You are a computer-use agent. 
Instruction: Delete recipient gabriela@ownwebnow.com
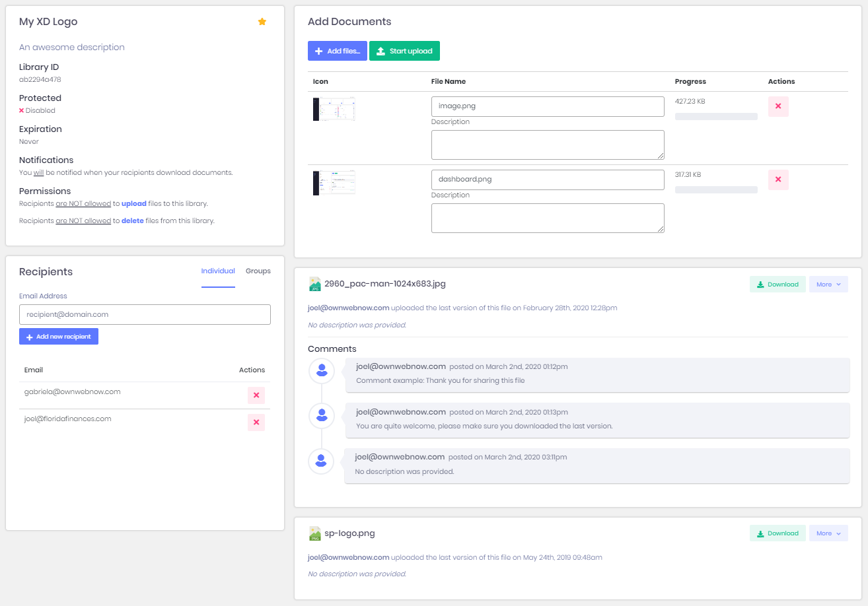[x=256, y=395]
